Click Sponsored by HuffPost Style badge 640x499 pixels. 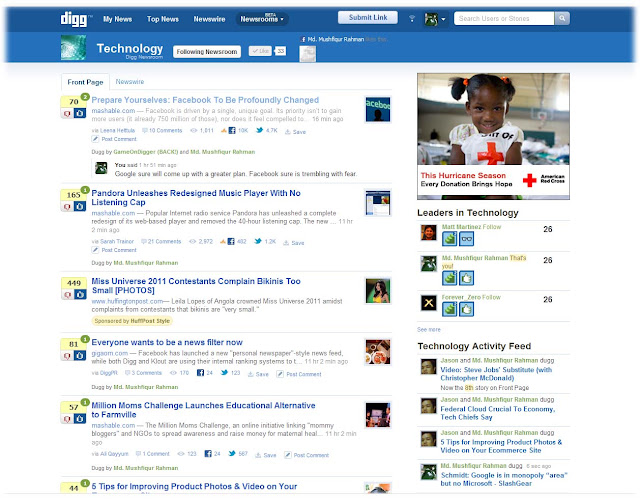132,321
